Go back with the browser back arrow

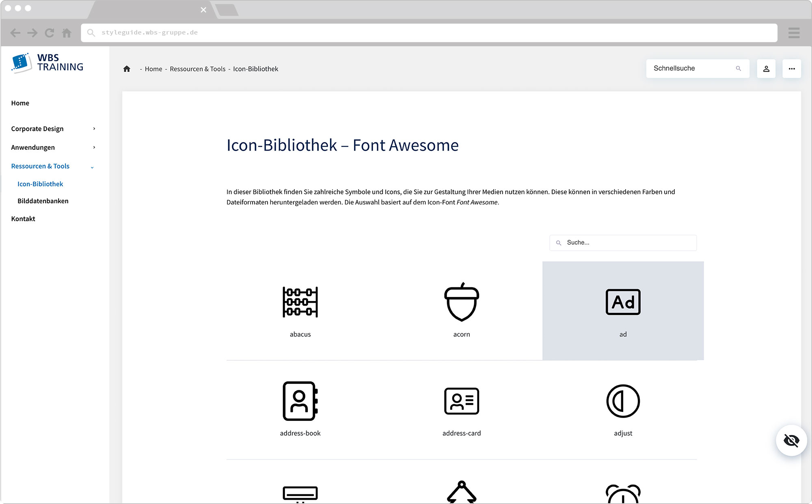point(15,33)
